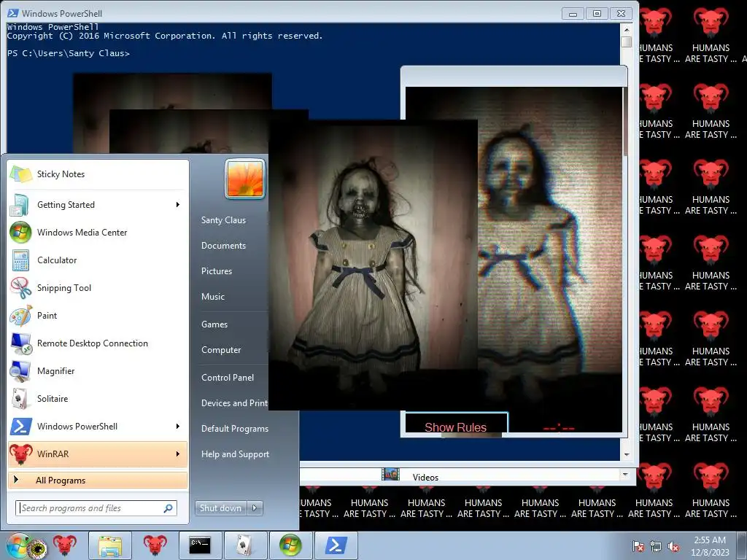
Task: Open Control Panel
Action: point(228,378)
